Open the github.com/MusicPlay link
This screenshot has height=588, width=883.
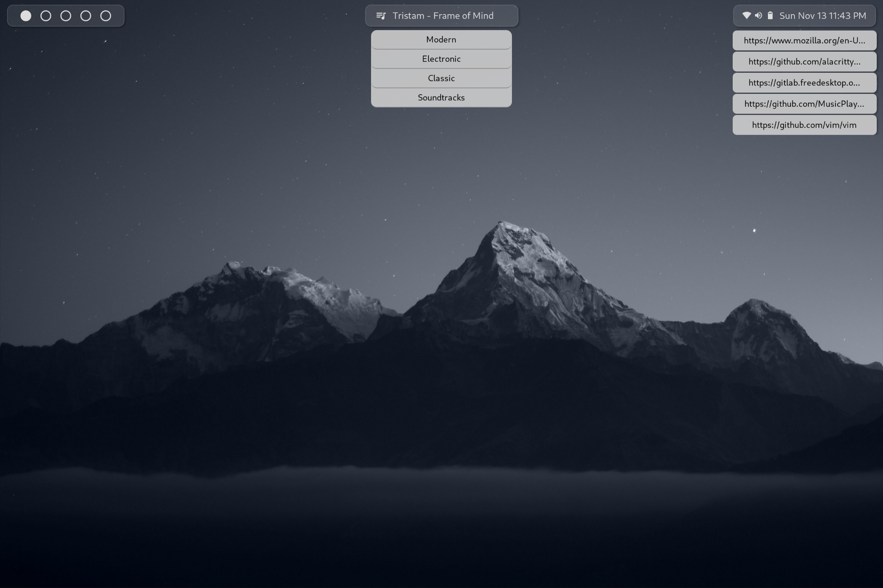[x=804, y=104]
